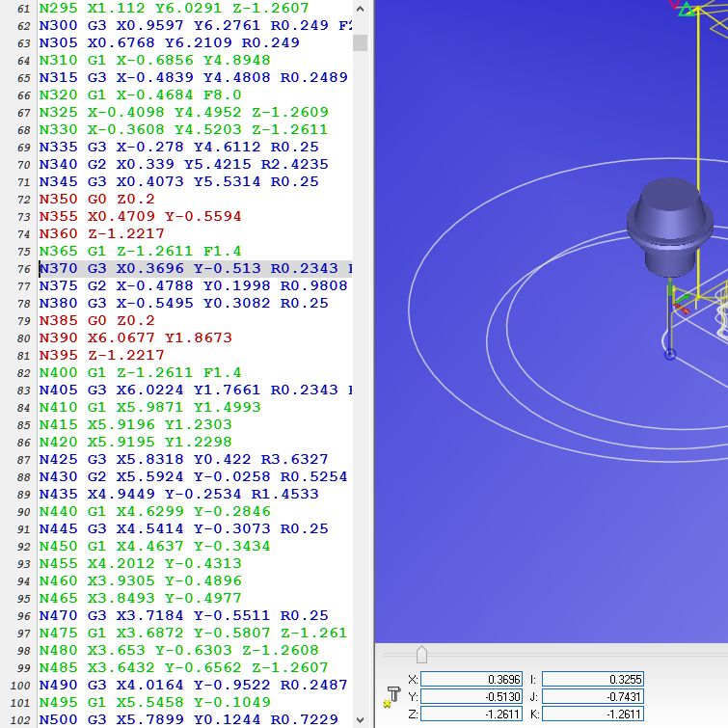Click the X coordinate field showing 0.3696
The width and height of the screenshot is (728, 728).
pyautogui.click(x=472, y=679)
